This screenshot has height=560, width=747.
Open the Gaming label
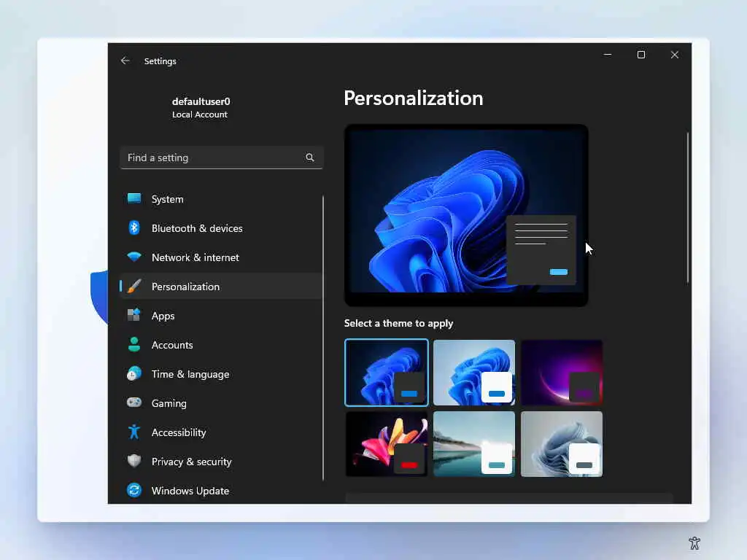point(169,404)
